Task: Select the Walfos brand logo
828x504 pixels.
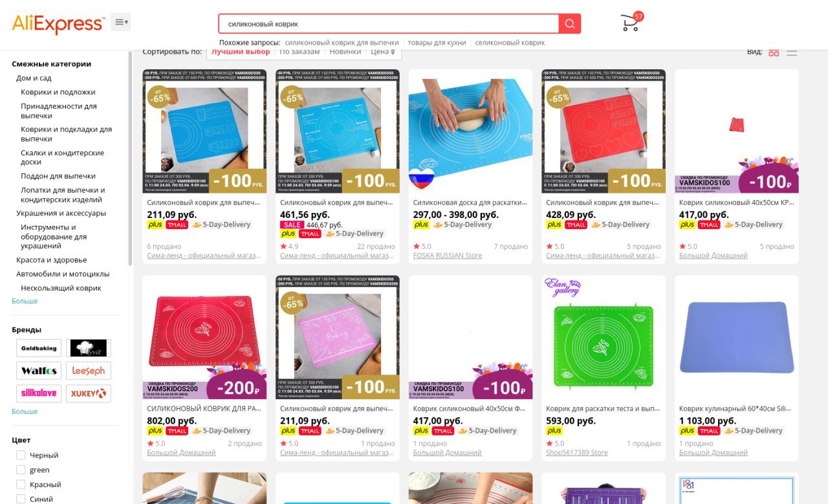Action: (39, 371)
